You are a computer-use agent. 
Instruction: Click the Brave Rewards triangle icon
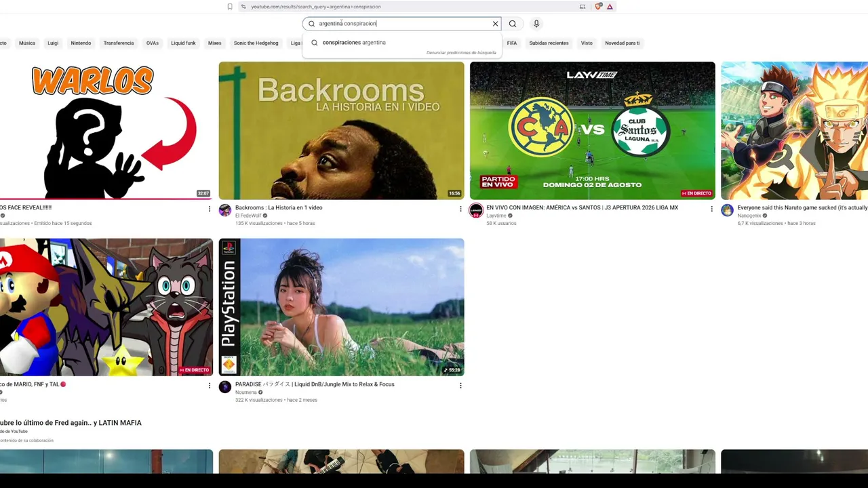pyautogui.click(x=610, y=7)
